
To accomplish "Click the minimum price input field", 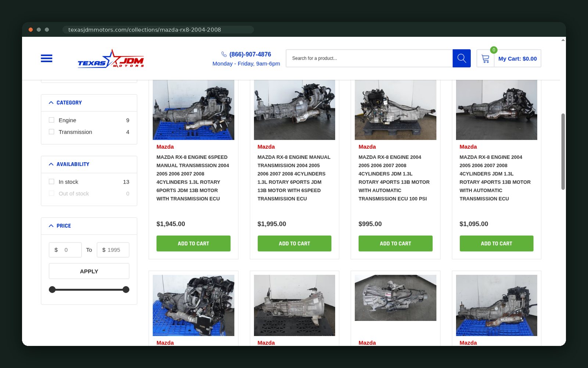I will coord(65,250).
